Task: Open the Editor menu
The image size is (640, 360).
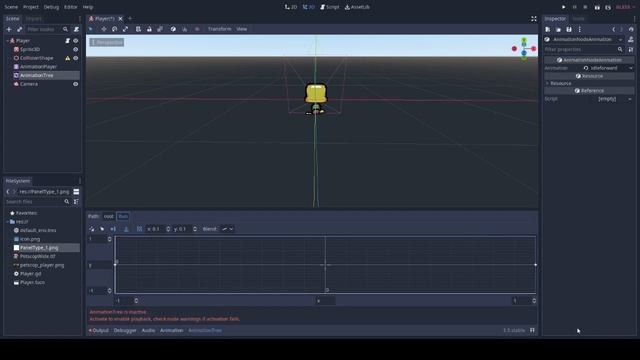Action: tap(71, 7)
